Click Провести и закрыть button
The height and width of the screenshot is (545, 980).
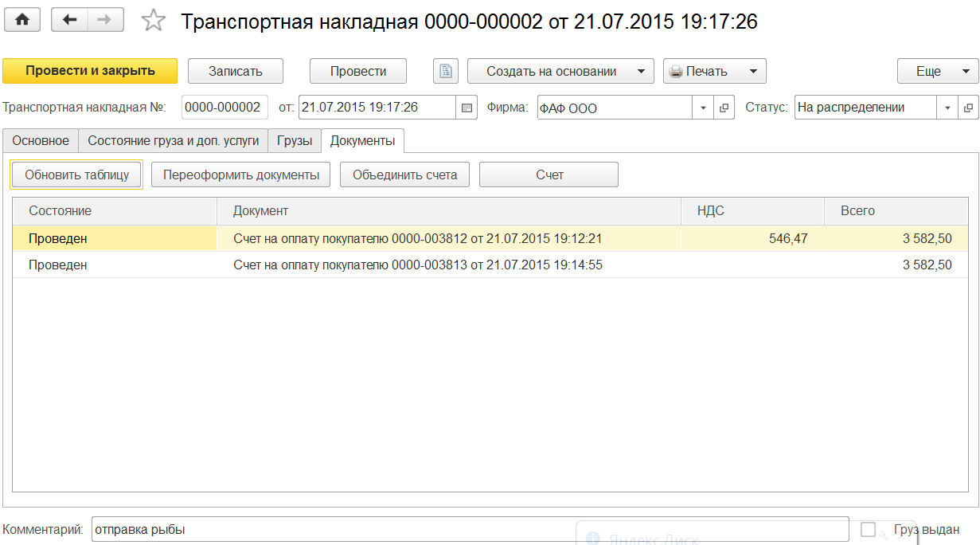point(90,71)
